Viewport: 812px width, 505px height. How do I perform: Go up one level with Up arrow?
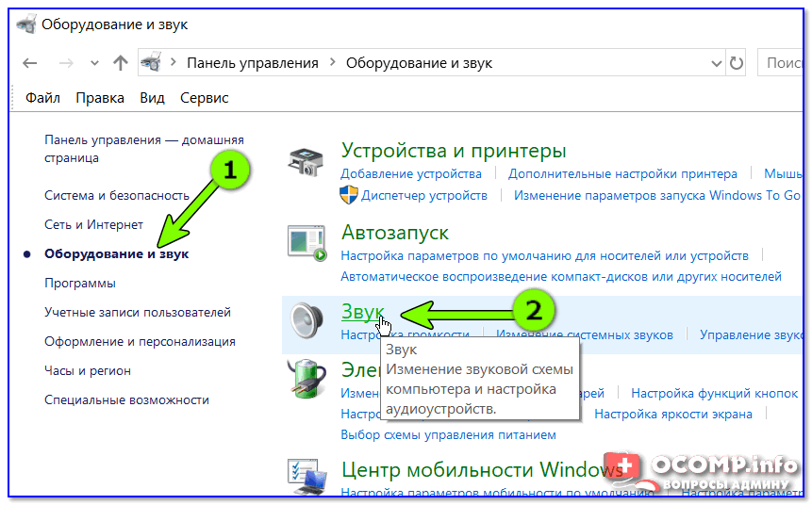click(x=121, y=63)
